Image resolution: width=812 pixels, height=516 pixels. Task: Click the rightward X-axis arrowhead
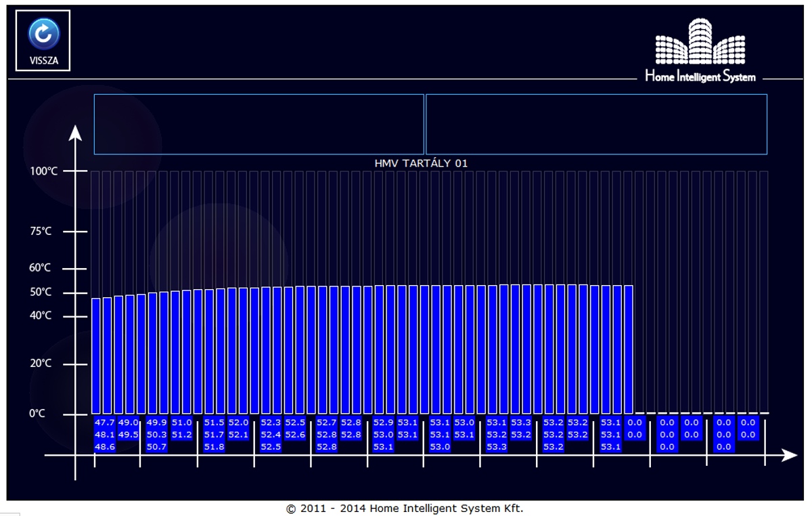789,456
